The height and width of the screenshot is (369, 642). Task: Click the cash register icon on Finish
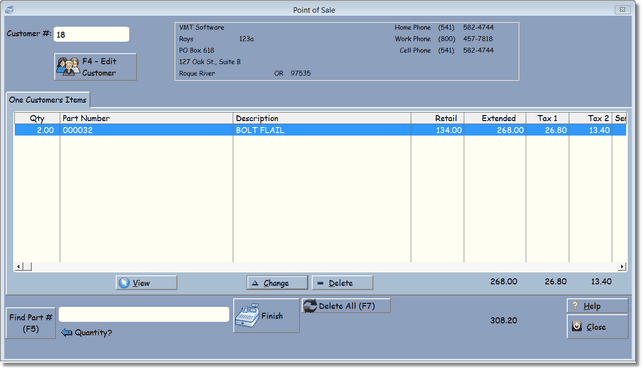coord(248,315)
